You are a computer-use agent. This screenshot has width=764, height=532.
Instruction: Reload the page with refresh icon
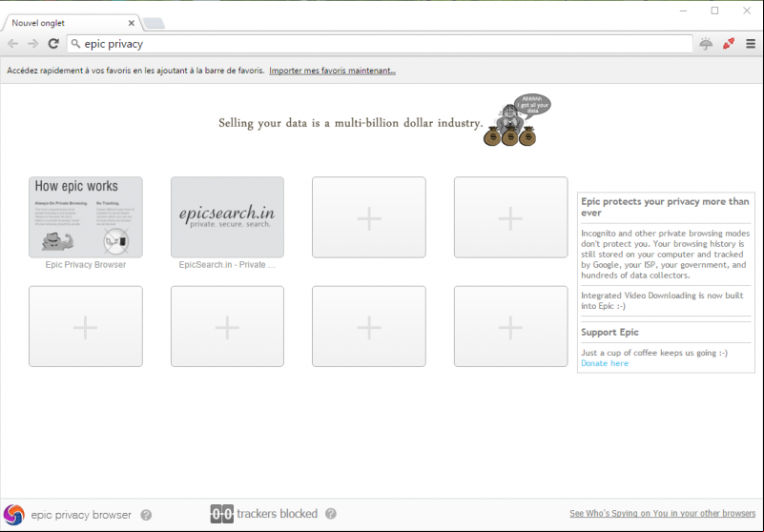[x=53, y=44]
